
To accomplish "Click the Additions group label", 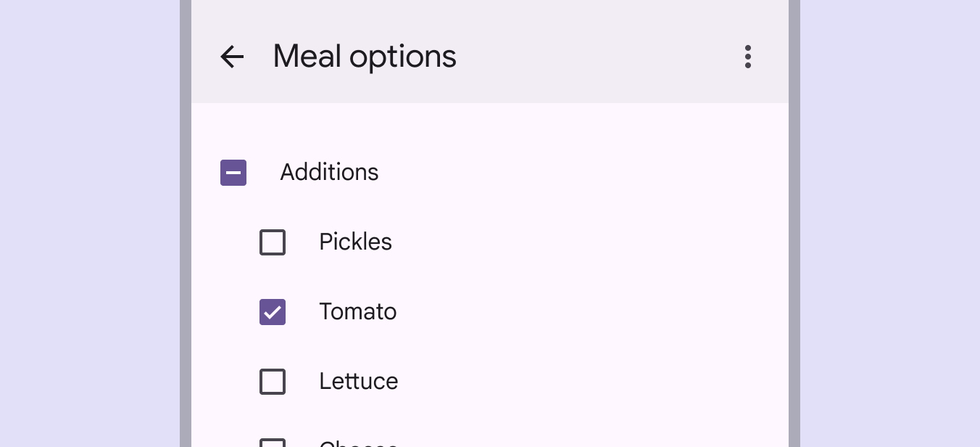I will click(x=329, y=173).
